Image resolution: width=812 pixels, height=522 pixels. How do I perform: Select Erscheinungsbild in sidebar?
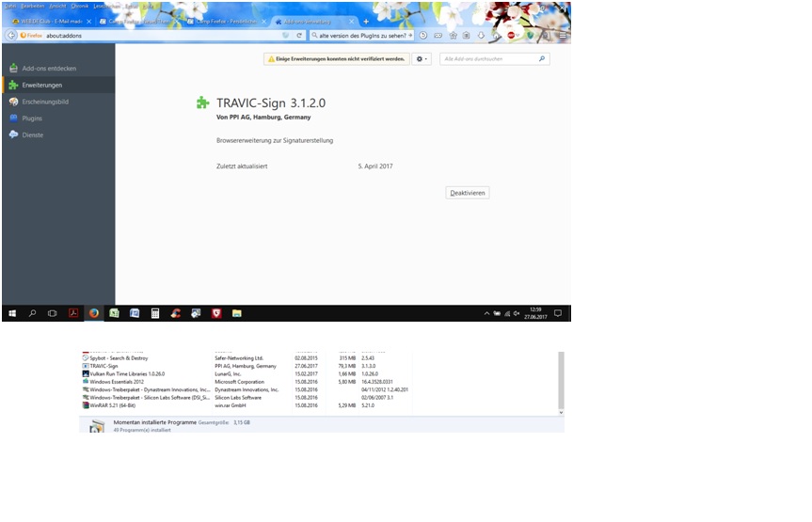[58, 102]
